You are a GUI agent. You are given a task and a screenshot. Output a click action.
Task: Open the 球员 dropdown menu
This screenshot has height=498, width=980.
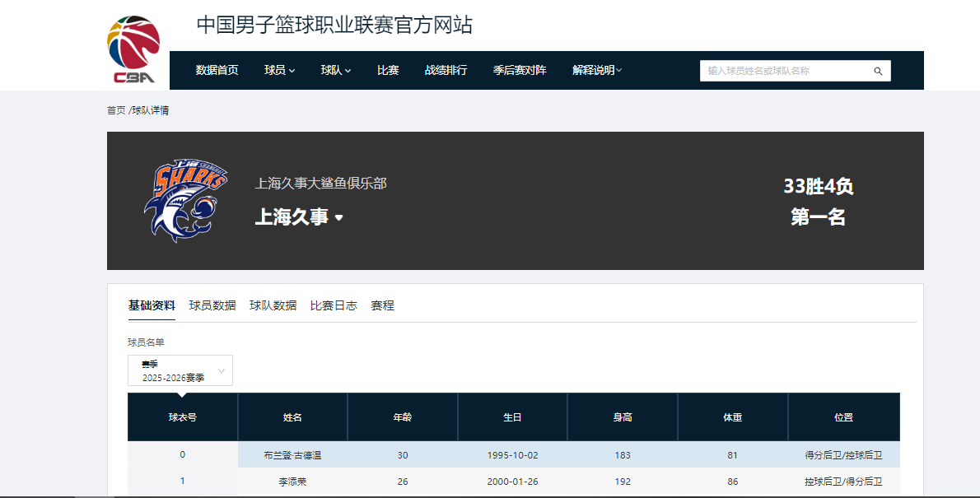[x=279, y=71]
